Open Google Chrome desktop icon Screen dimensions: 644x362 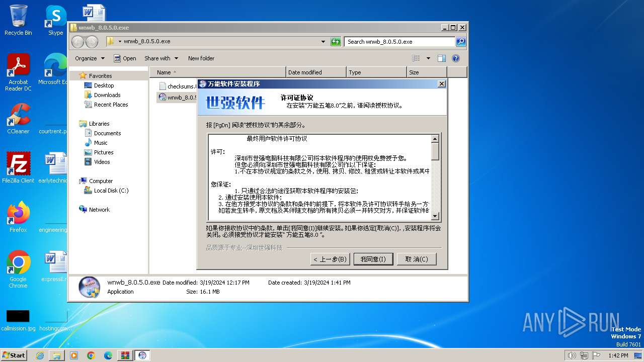coord(18,269)
